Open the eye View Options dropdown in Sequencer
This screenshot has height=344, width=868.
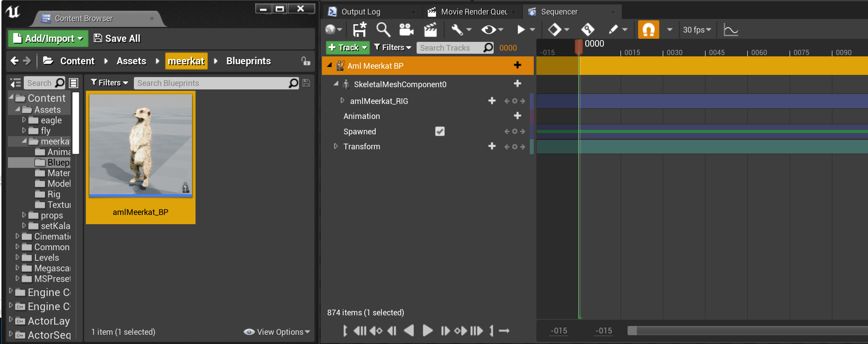click(492, 30)
